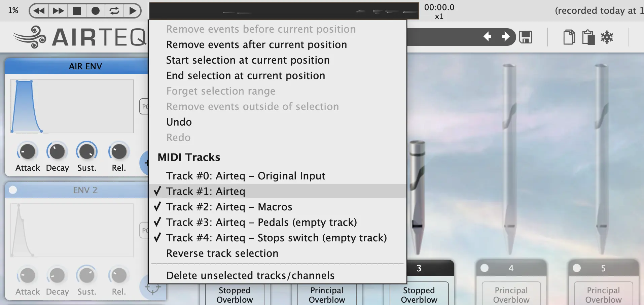This screenshot has height=305, width=644.
Task: Click the AIR ENV panel header
Action: click(77, 66)
